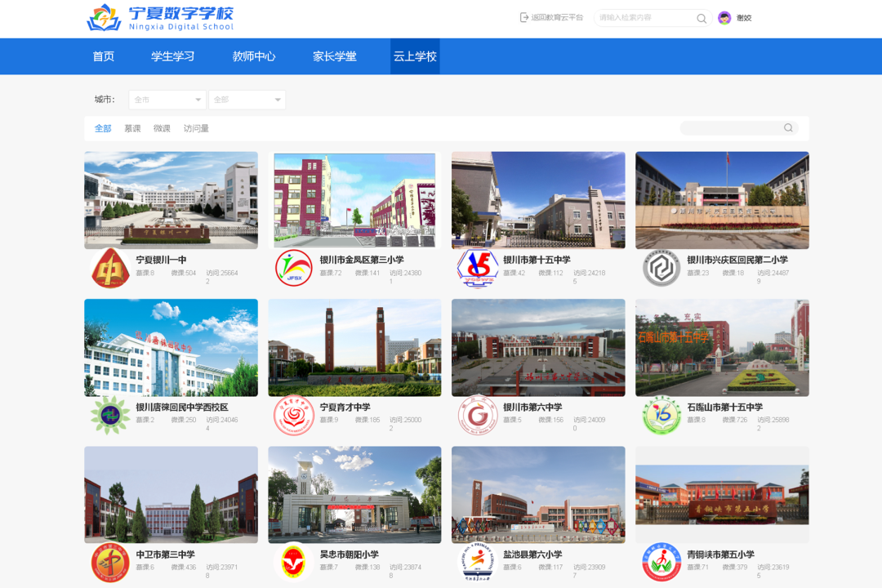The height and width of the screenshot is (588, 882).
Task: Sort schools by 访问量 tab
Action: point(196,128)
